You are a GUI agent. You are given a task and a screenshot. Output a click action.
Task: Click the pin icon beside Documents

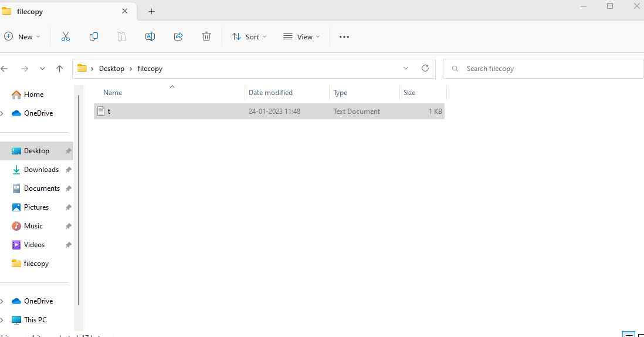click(x=68, y=188)
